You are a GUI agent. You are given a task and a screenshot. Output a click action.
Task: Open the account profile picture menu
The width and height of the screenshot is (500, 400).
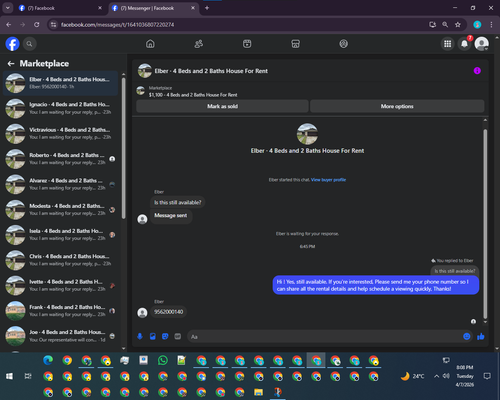(482, 44)
